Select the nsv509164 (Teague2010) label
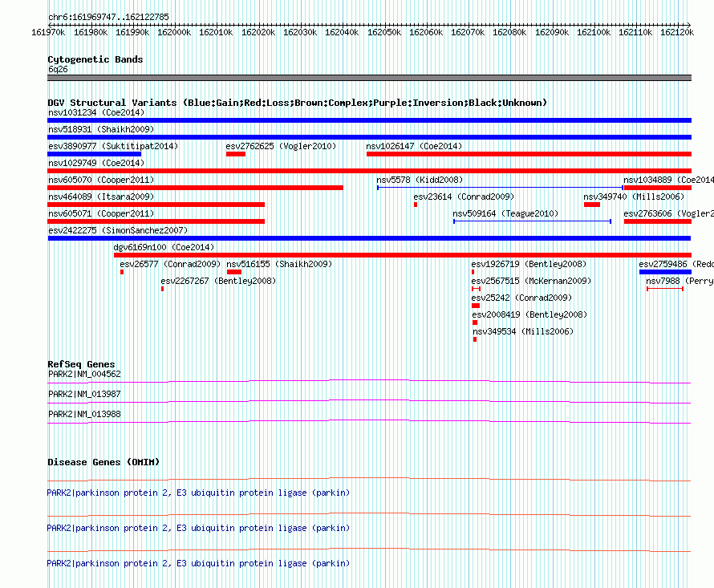This screenshot has height=588, width=714. (505, 213)
